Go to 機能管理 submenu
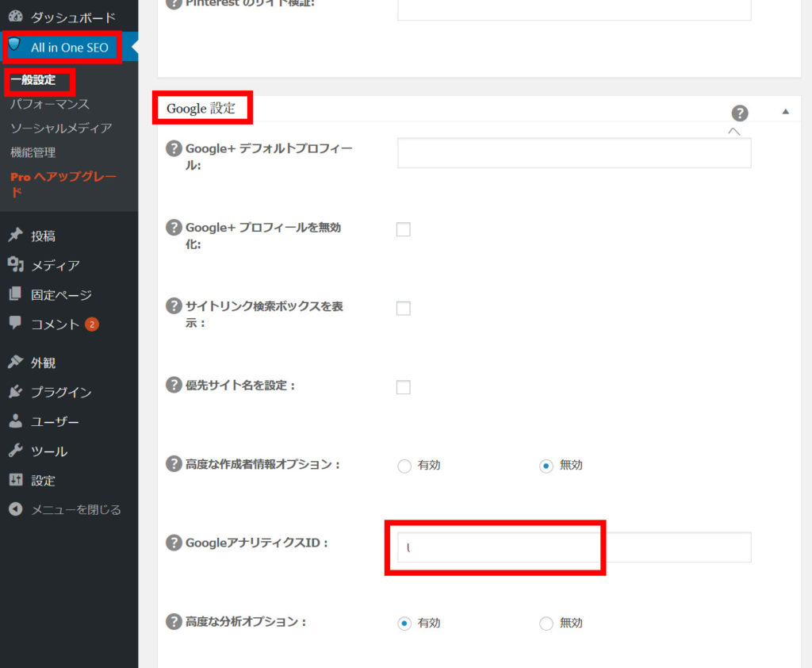The image size is (812, 668). click(33, 152)
